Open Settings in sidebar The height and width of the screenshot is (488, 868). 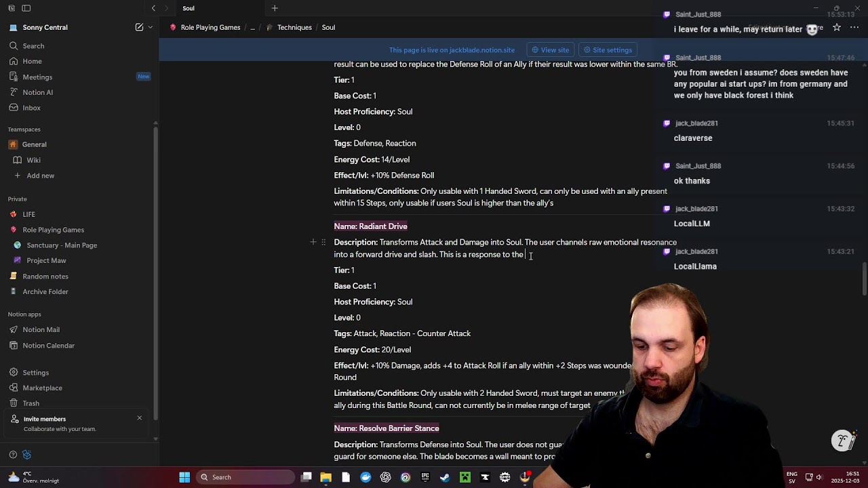pos(35,373)
